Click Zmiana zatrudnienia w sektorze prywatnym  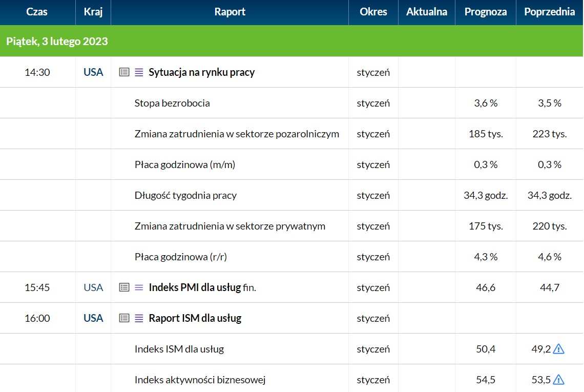(230, 226)
